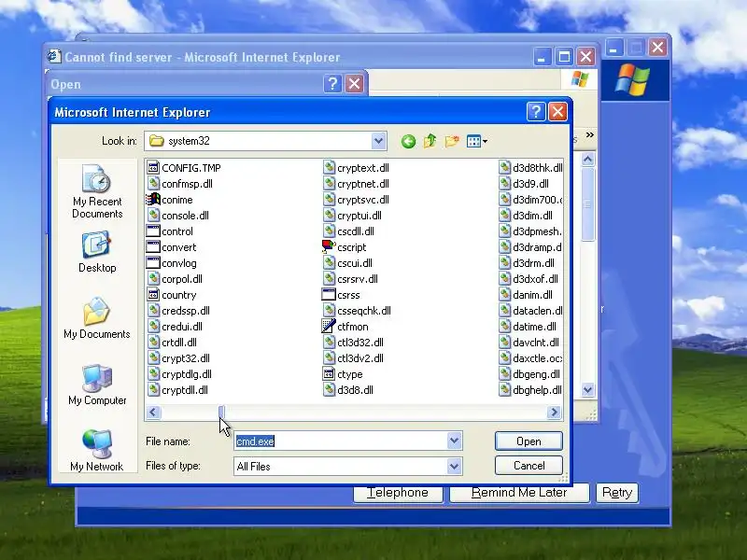
Task: Expand the Look in system32 dropdown
Action: click(378, 141)
